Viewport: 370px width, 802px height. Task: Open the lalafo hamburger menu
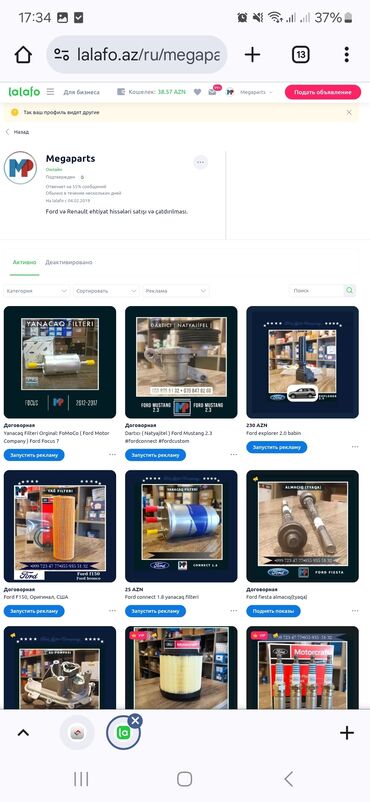[x=50, y=92]
